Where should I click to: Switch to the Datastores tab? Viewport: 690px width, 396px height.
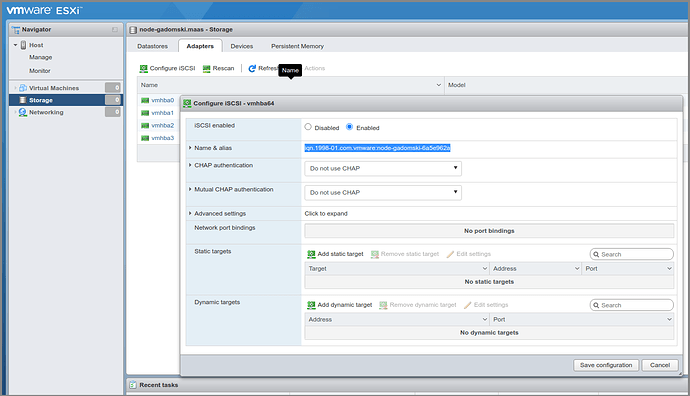152,46
